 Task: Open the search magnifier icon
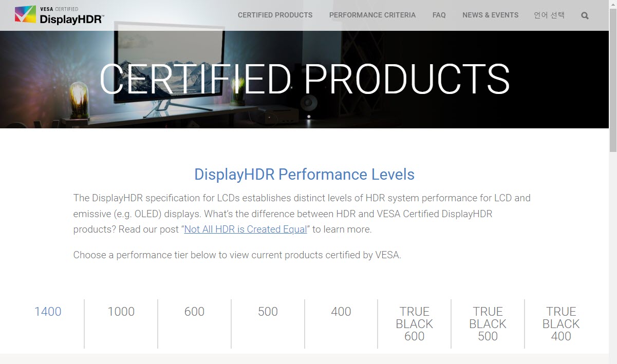click(x=585, y=15)
